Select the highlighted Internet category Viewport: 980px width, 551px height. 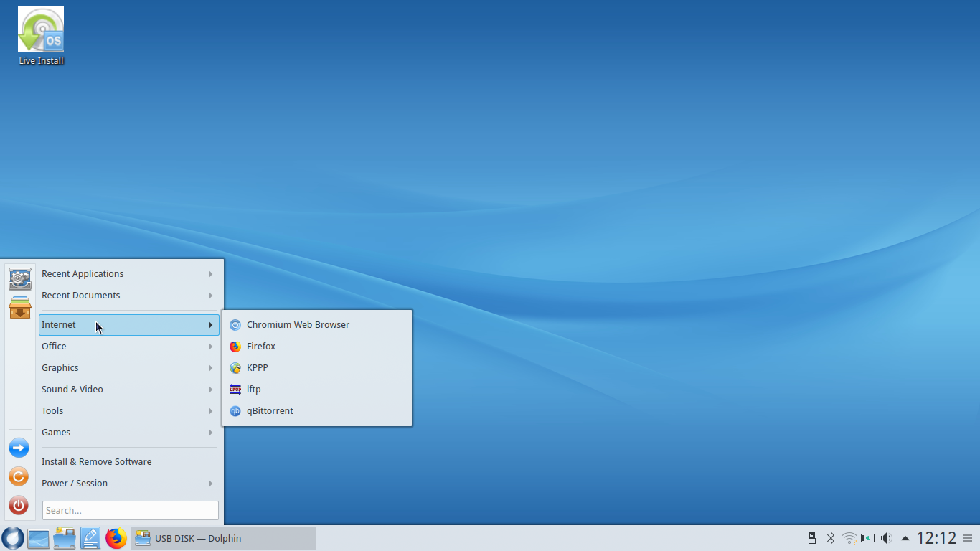(128, 325)
